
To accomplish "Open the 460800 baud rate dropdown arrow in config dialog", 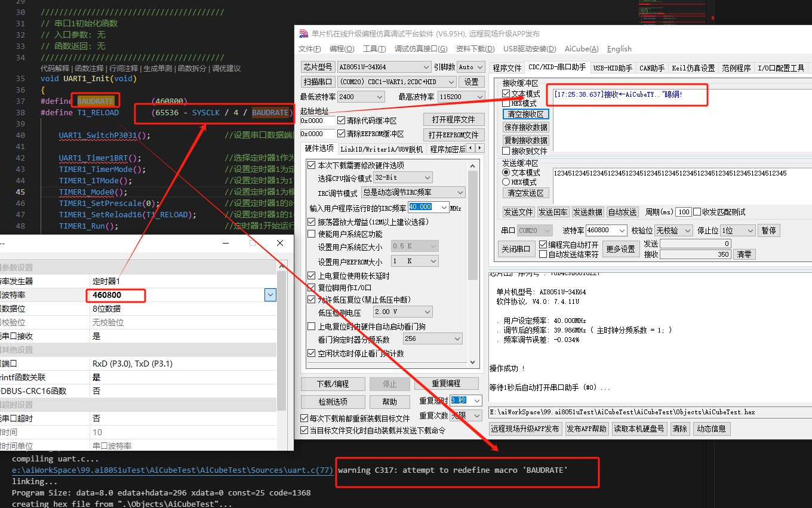I will click(x=270, y=295).
